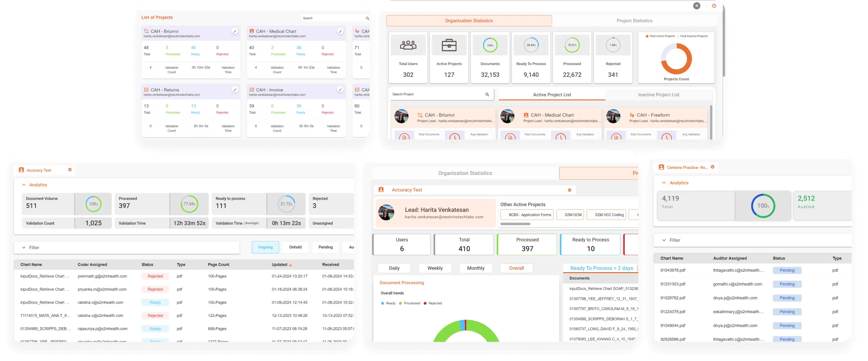Toggle the Rejected legend in Document Processing
The height and width of the screenshot is (361, 868).
[433, 303]
